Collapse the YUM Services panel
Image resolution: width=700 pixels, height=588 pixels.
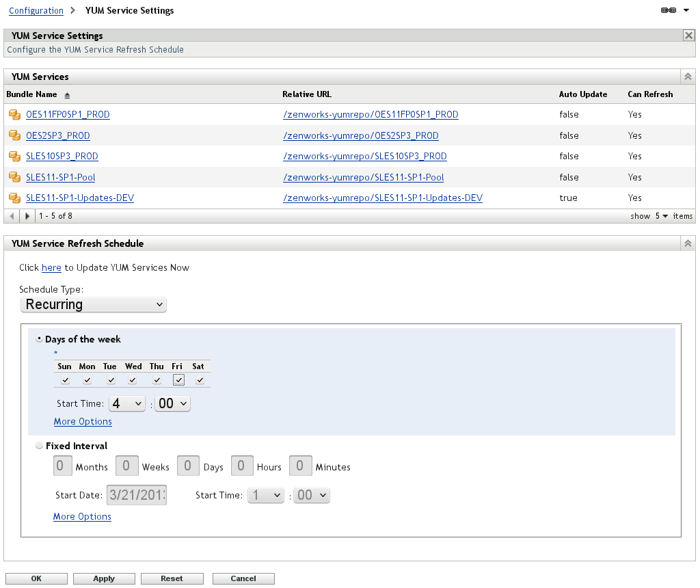point(688,77)
